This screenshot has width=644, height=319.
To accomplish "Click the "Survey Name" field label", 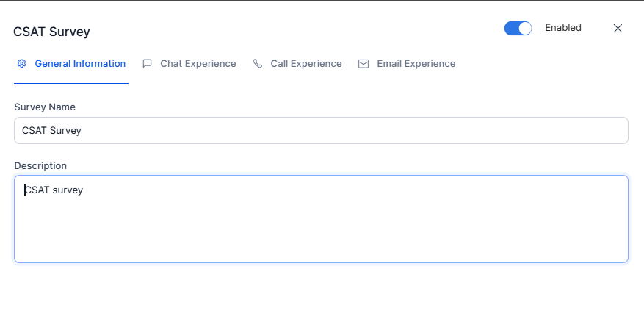I will pos(45,107).
